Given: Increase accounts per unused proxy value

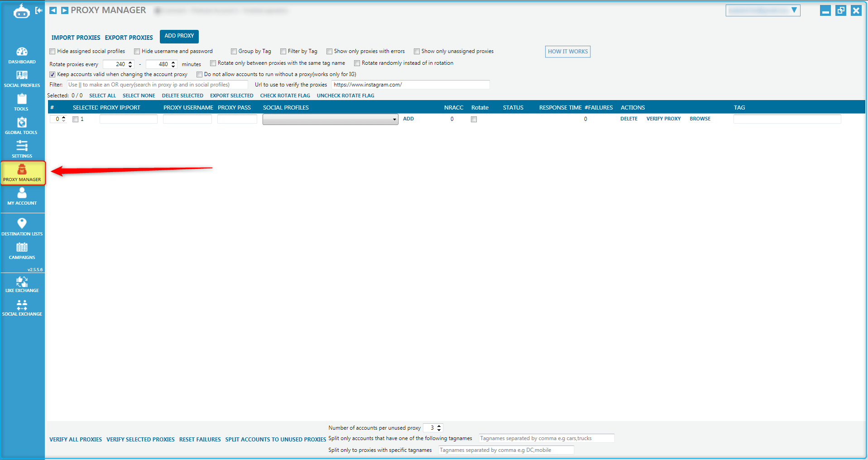Looking at the screenshot, I should click(439, 426).
